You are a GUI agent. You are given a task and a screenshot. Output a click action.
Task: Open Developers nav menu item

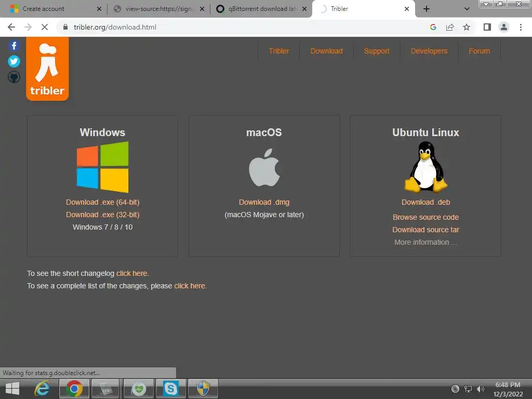coord(429,51)
